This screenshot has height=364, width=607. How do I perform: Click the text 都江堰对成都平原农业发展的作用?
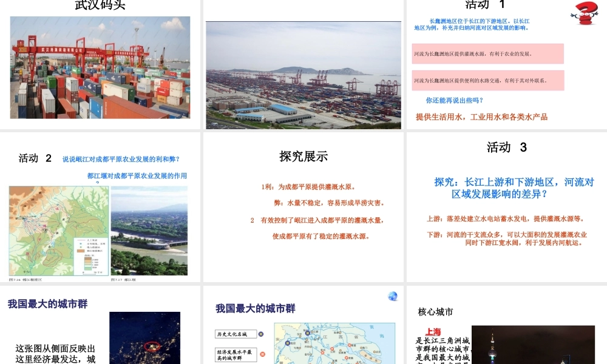pos(137,176)
